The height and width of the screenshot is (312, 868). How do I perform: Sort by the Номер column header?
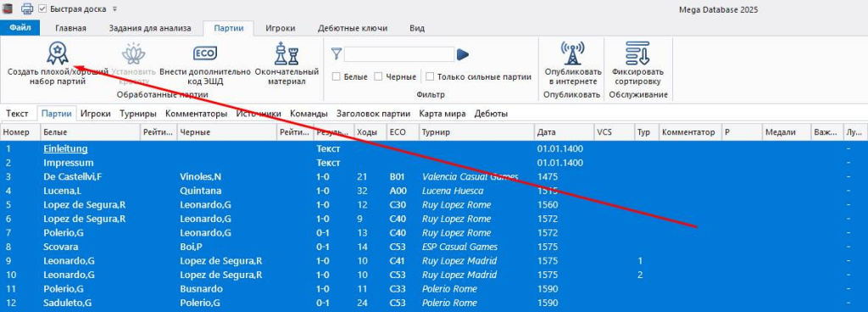20,133
